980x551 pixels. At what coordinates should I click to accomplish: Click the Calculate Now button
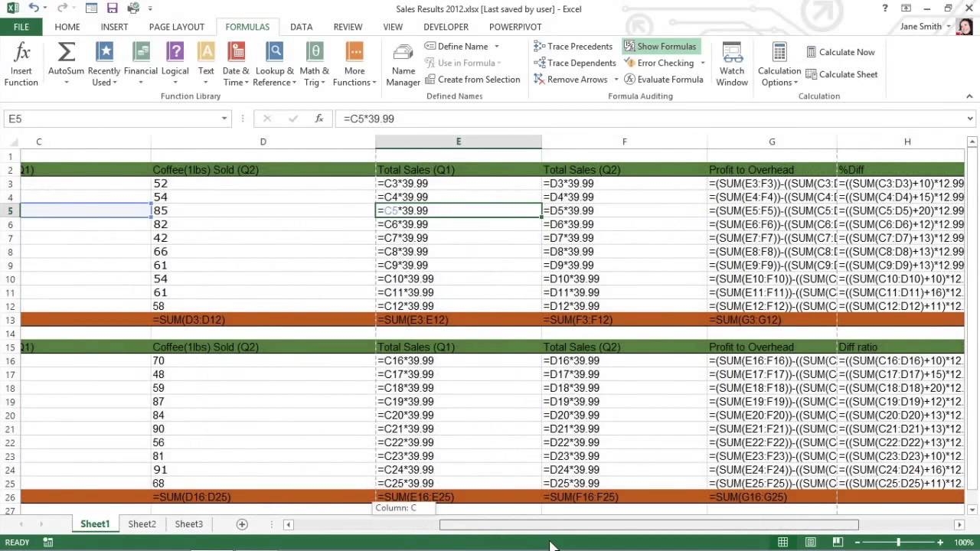[840, 52]
